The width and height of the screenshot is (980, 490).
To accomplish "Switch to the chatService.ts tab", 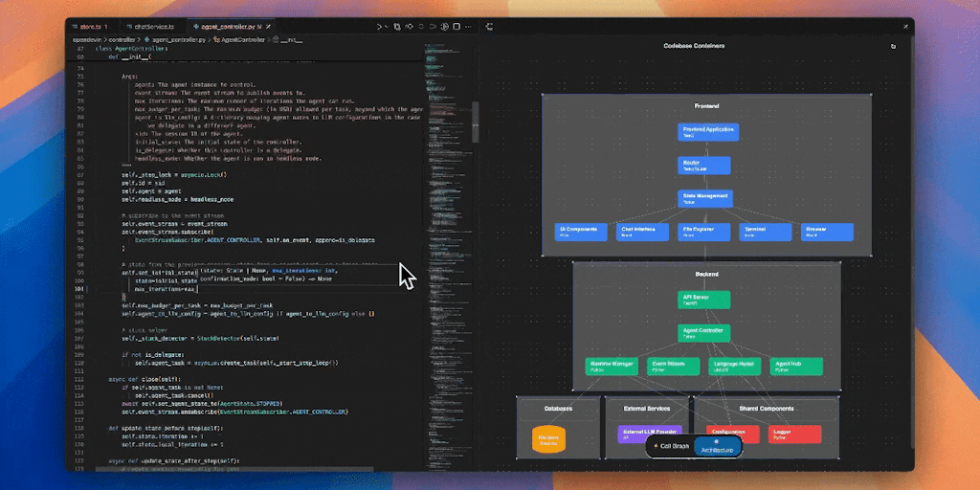I will pyautogui.click(x=153, y=27).
